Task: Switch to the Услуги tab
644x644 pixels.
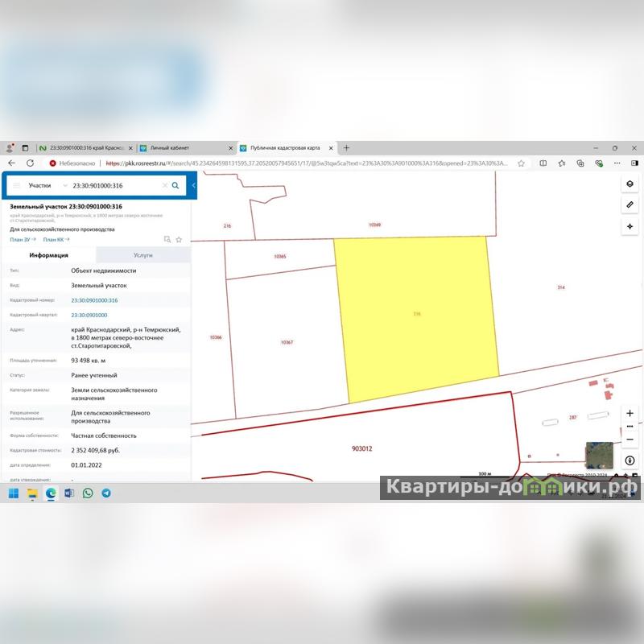Action: coord(143,255)
